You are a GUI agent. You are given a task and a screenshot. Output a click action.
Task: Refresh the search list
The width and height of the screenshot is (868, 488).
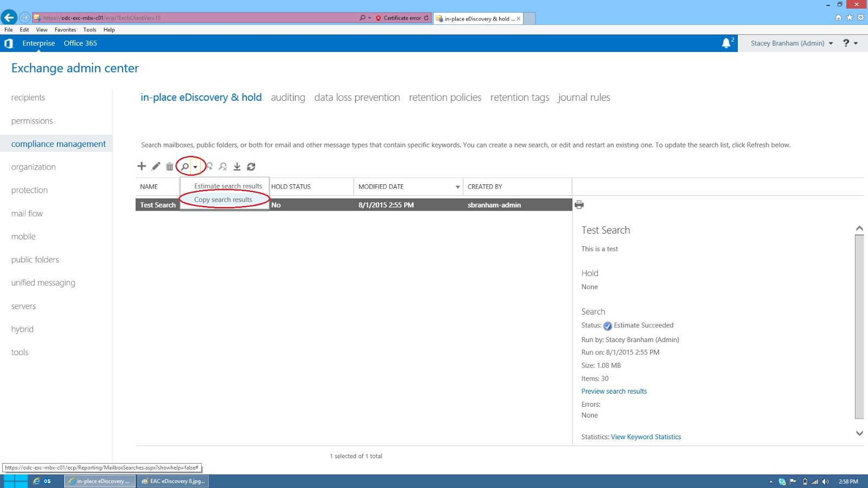(x=251, y=166)
